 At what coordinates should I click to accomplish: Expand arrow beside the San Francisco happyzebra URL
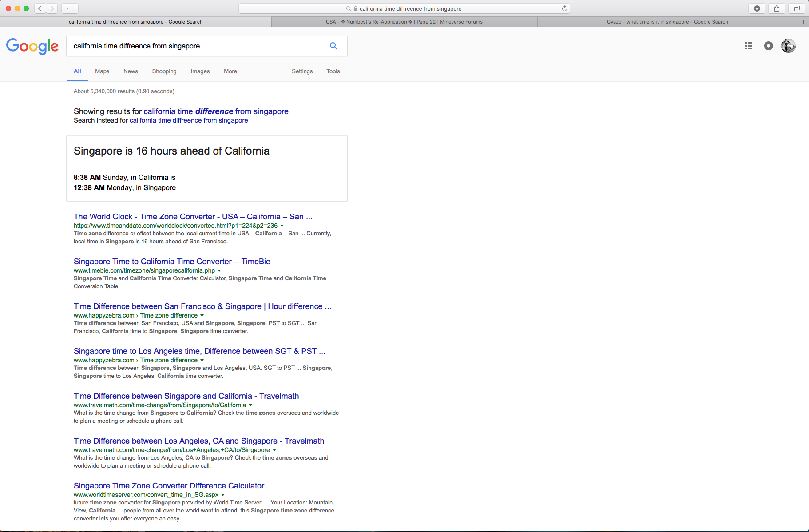click(202, 316)
